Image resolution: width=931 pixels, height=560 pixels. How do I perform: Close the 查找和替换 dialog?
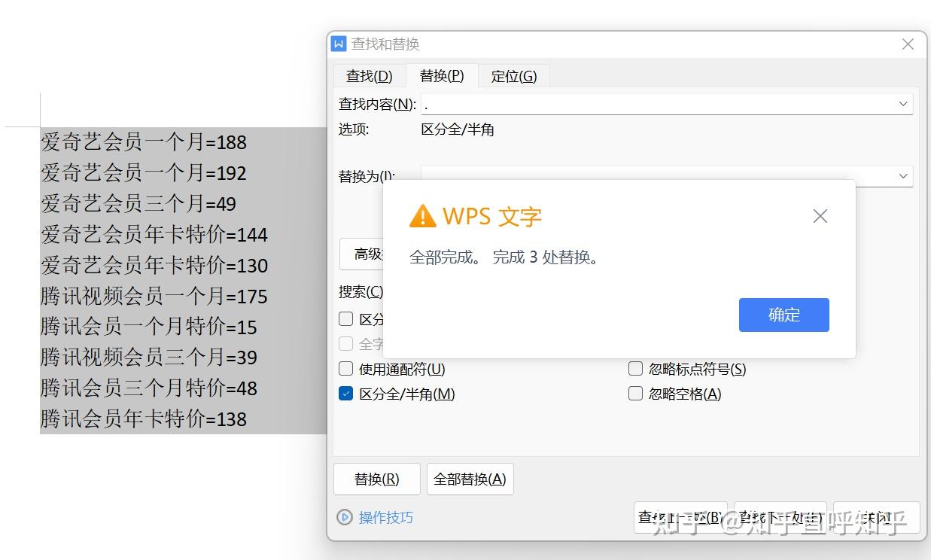coord(908,44)
